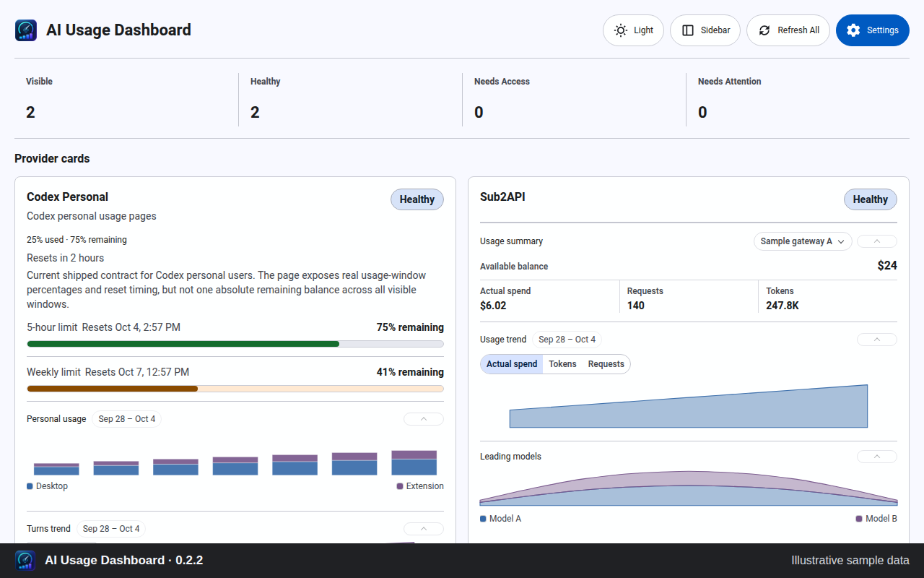Viewport: 924px width, 578px height.
Task: Click the Needs Access summary label
Action: coord(502,82)
